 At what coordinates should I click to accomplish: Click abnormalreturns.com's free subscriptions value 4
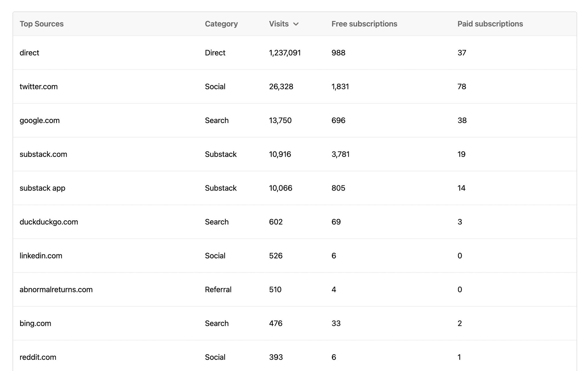pyautogui.click(x=334, y=290)
